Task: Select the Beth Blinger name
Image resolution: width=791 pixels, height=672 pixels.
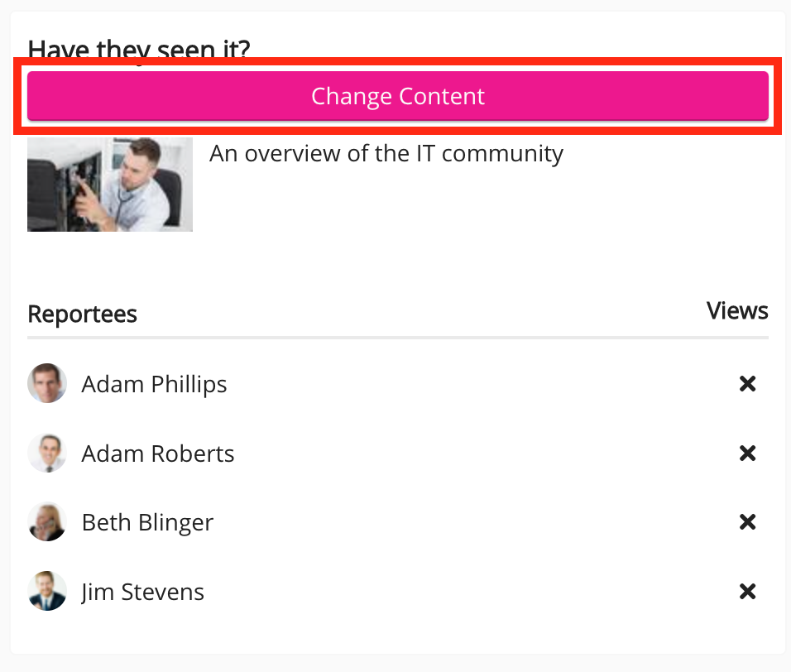Action: pyautogui.click(x=147, y=522)
